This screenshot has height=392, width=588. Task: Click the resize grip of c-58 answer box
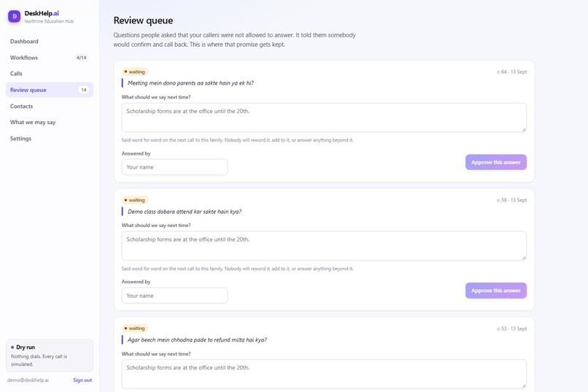524,258
